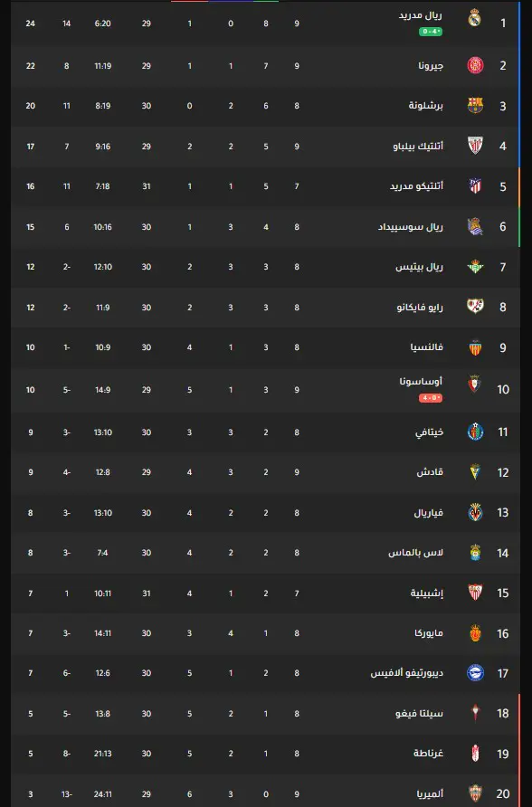532x807 pixels.
Task: Click the Almeria crest in row 20
Action: [475, 793]
